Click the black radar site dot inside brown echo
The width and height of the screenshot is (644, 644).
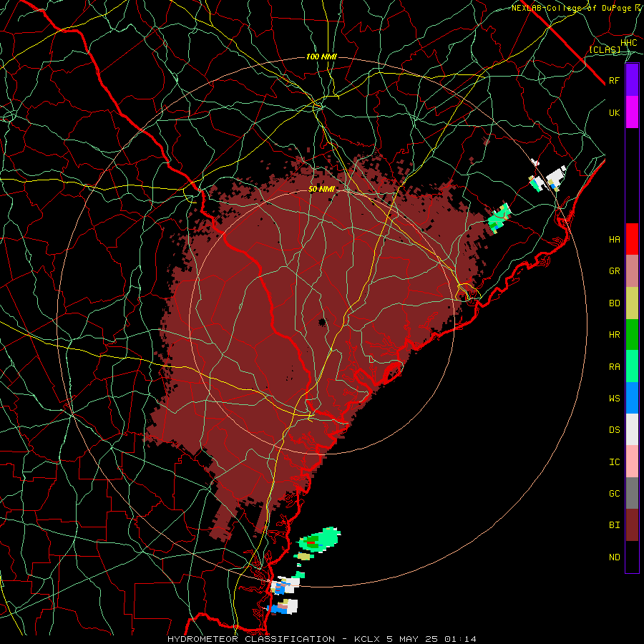(x=322, y=322)
